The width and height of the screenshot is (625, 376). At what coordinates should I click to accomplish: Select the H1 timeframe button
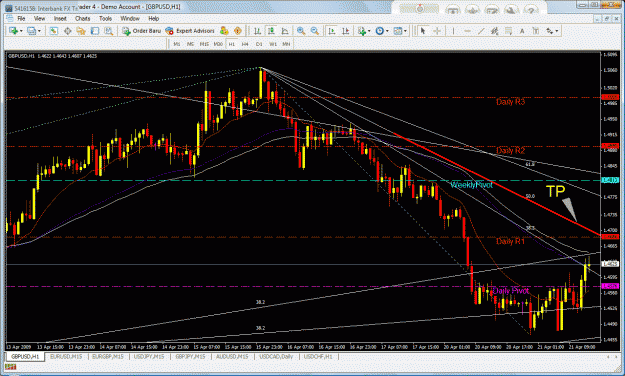click(232, 44)
